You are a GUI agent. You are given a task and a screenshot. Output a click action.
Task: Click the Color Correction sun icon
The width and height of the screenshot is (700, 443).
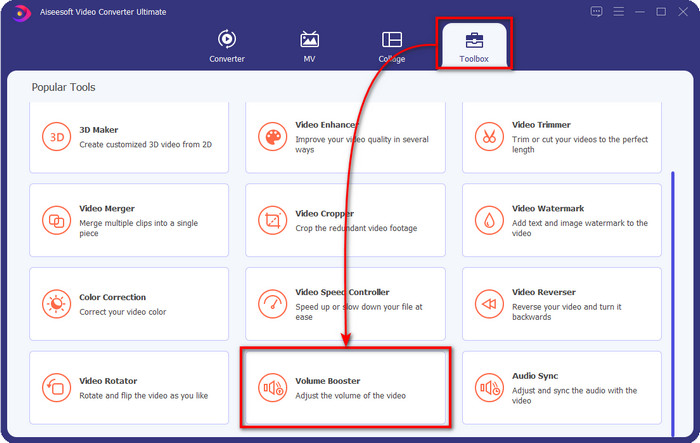pyautogui.click(x=56, y=304)
